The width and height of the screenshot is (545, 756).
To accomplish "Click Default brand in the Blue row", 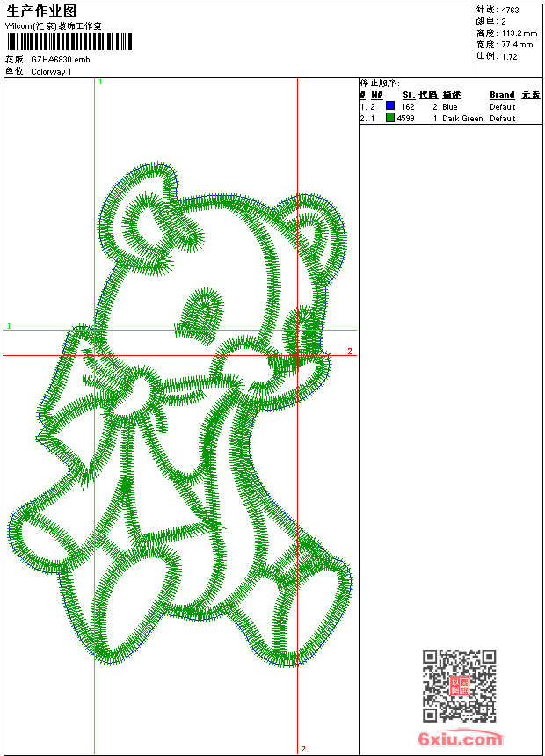I will tap(503, 107).
